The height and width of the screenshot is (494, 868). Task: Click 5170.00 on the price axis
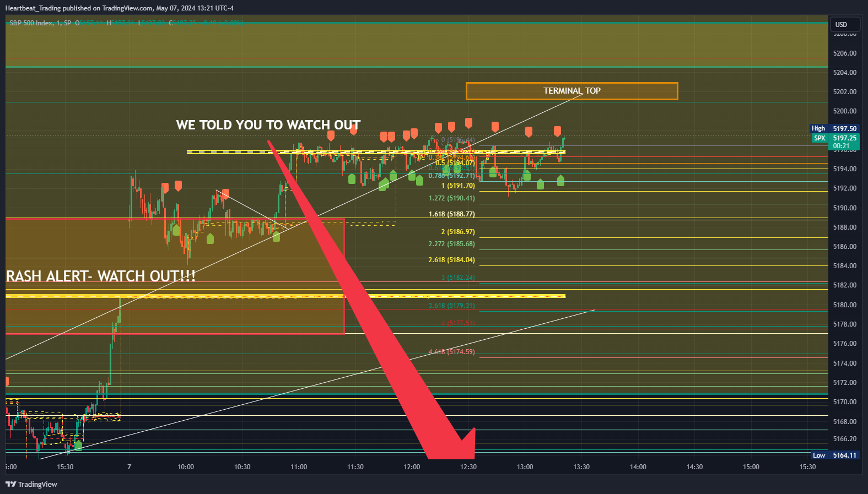pyautogui.click(x=845, y=402)
